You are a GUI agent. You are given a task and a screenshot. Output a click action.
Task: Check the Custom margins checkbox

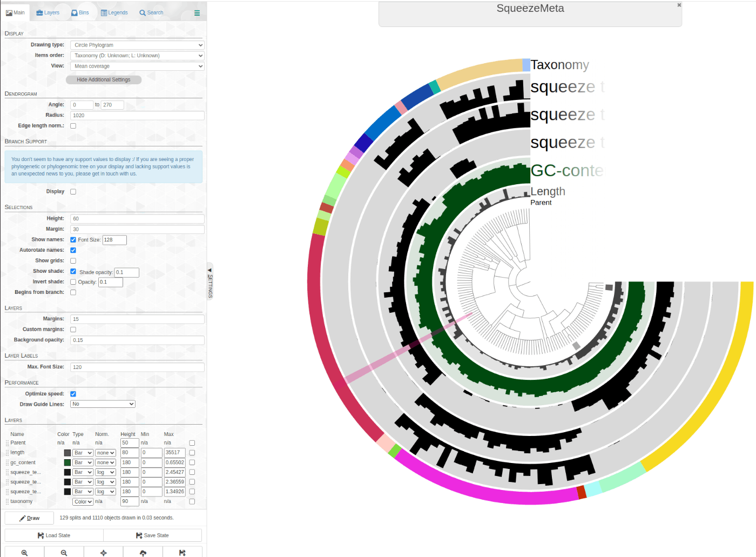(x=73, y=330)
